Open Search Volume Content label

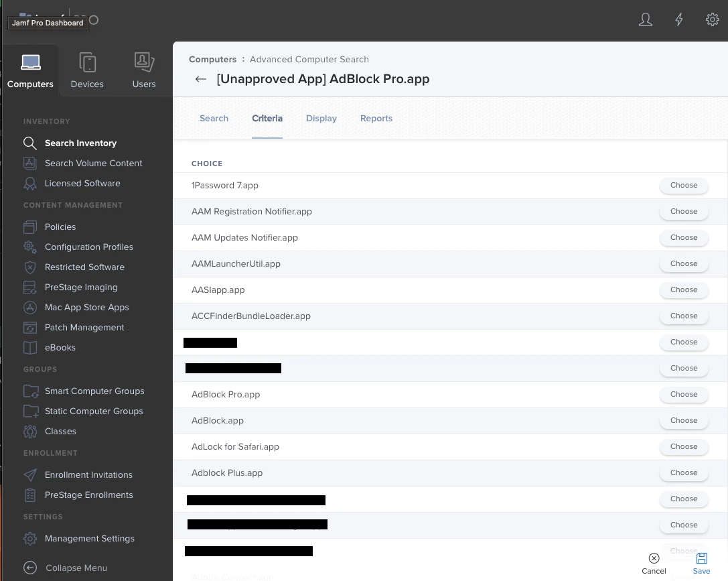click(93, 163)
